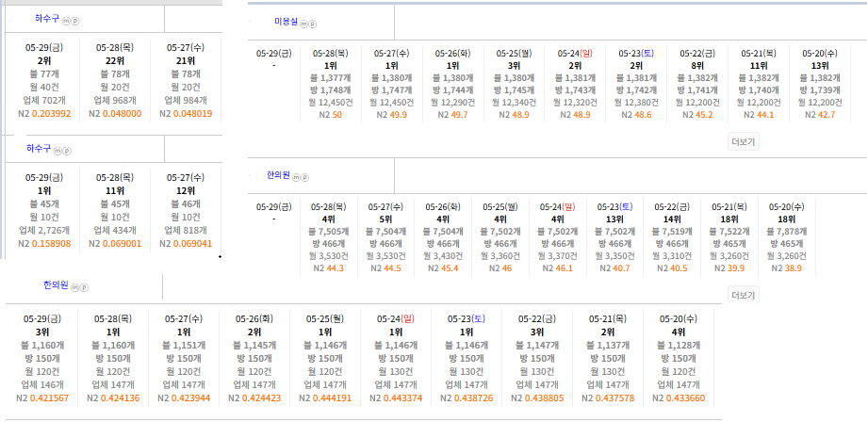Select the N2 value 0.048019

[x=192, y=114]
